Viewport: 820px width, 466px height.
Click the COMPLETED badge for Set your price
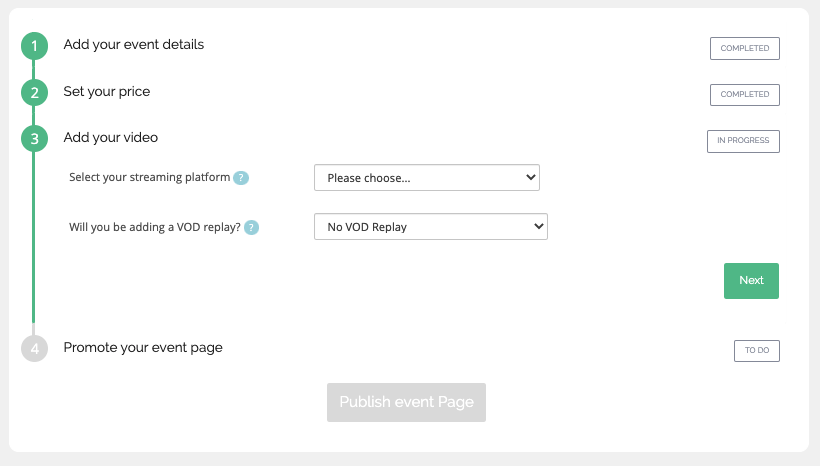(745, 95)
